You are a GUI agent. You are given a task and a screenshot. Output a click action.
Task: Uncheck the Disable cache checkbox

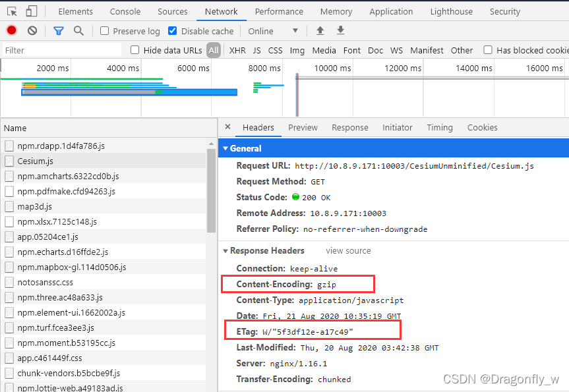(x=173, y=31)
